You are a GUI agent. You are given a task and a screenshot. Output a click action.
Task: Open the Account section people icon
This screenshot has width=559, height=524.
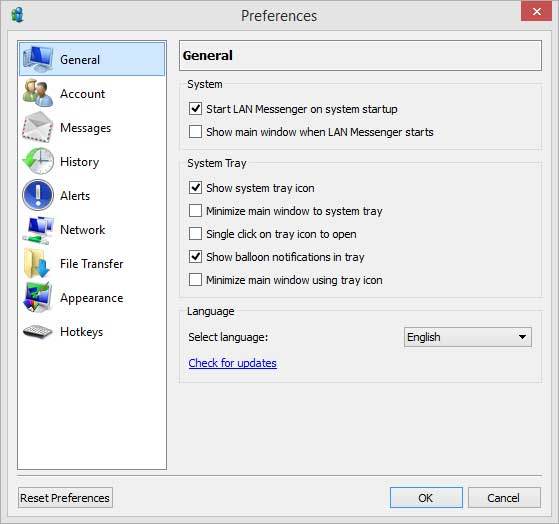[x=38, y=93]
